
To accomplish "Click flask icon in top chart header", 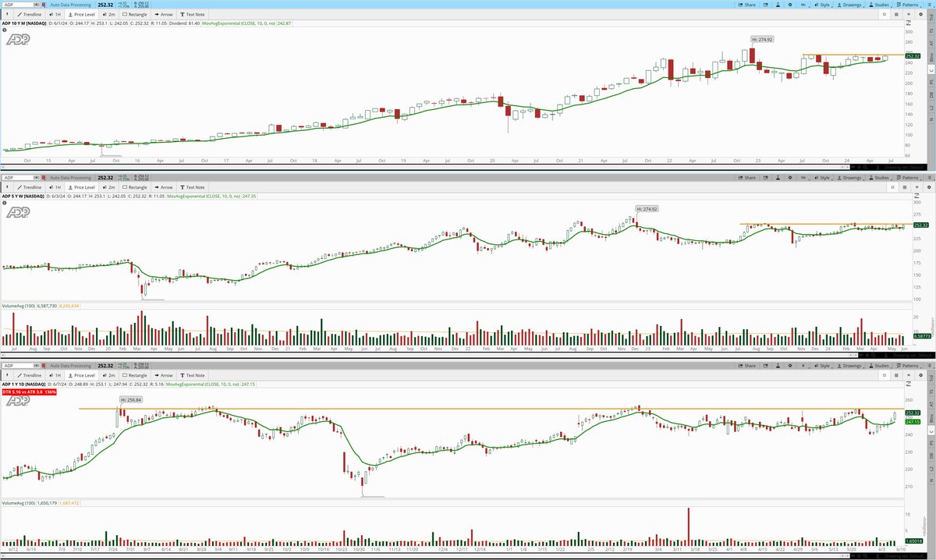I will click(778, 5).
